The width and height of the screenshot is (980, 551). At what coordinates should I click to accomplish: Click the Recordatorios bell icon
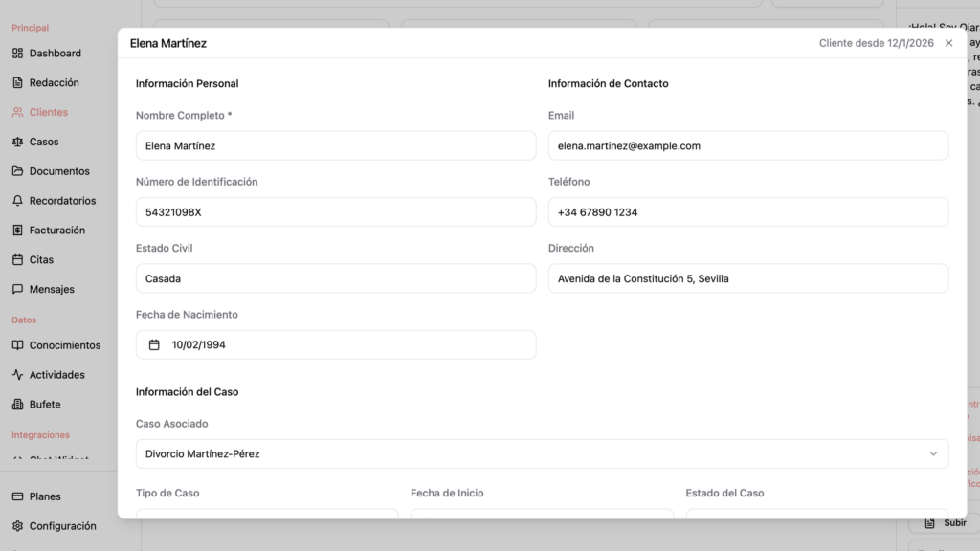(17, 201)
